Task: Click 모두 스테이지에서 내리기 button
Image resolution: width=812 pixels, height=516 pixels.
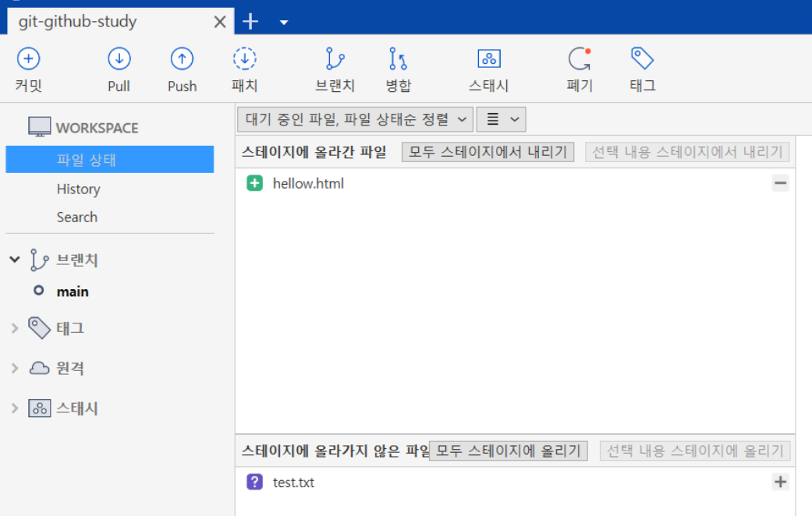Action: (488, 152)
